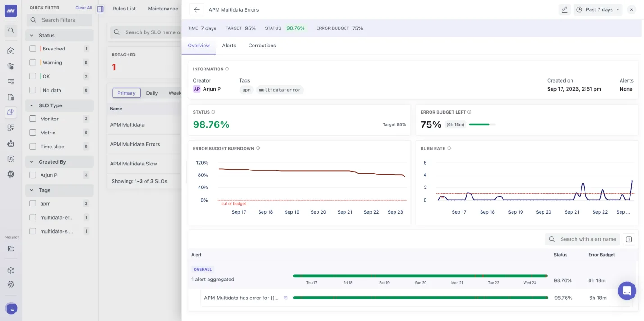Collapse the Tags filter section
Viewport: 644px width, 321px height.
tap(59, 190)
